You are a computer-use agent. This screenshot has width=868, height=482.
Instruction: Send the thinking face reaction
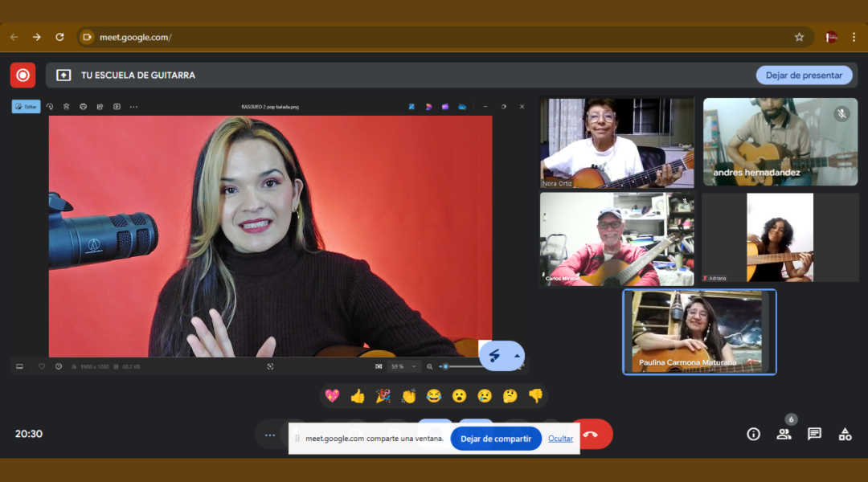(510, 396)
